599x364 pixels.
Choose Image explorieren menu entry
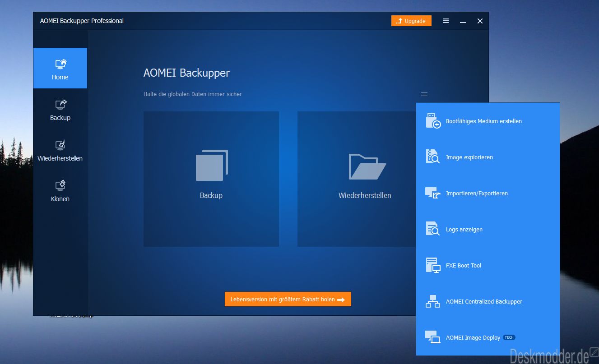coord(488,157)
